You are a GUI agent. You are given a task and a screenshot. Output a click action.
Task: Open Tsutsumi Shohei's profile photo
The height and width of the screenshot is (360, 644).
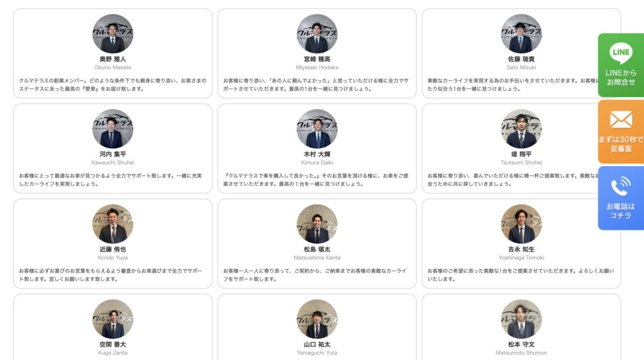521,128
